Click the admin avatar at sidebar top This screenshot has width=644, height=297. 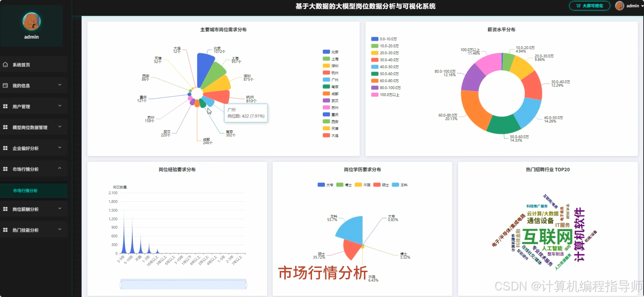(x=31, y=22)
